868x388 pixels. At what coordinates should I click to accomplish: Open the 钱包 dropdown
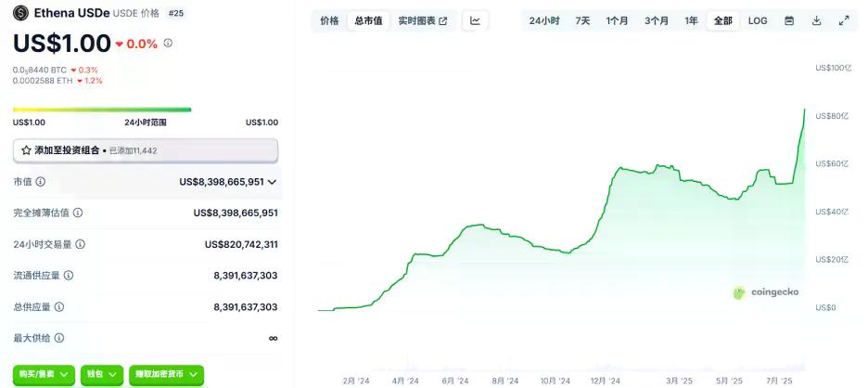pyautogui.click(x=101, y=374)
